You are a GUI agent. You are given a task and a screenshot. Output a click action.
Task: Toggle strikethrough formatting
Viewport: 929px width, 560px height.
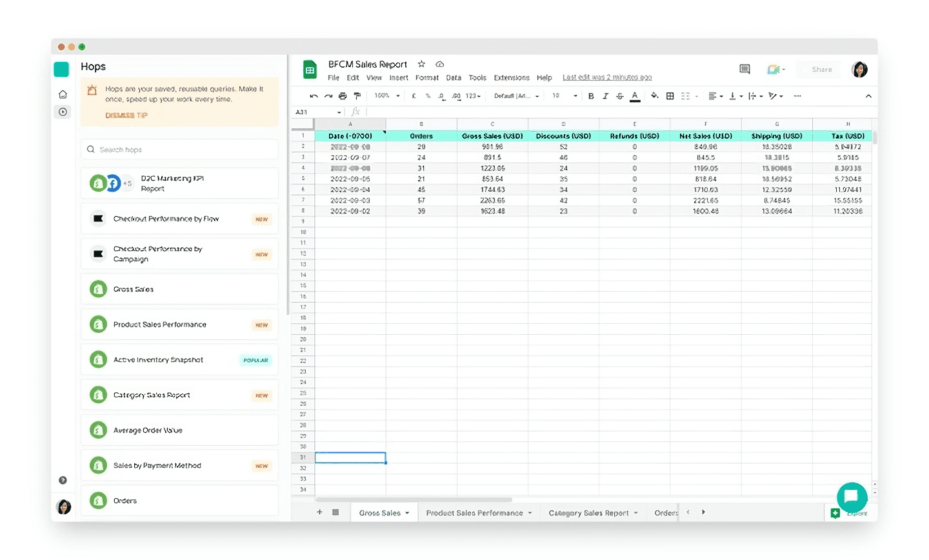point(619,96)
